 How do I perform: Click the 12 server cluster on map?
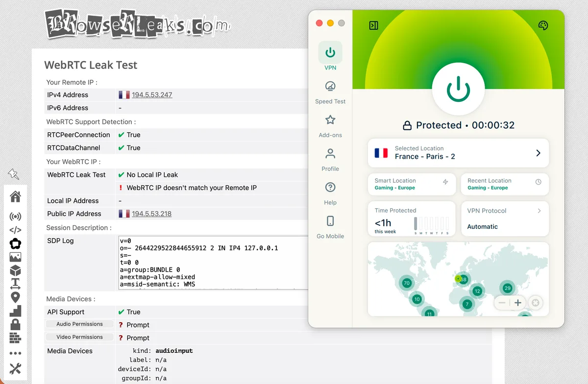(x=477, y=291)
